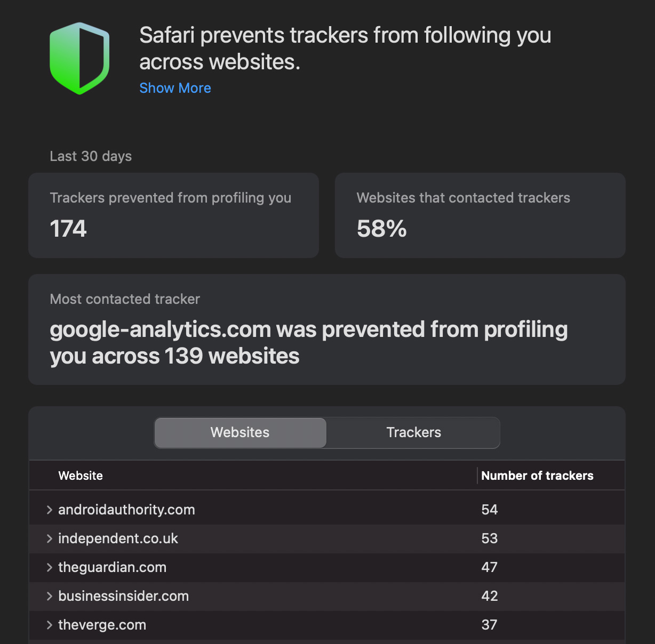Switch to the Trackers tab

pyautogui.click(x=413, y=432)
